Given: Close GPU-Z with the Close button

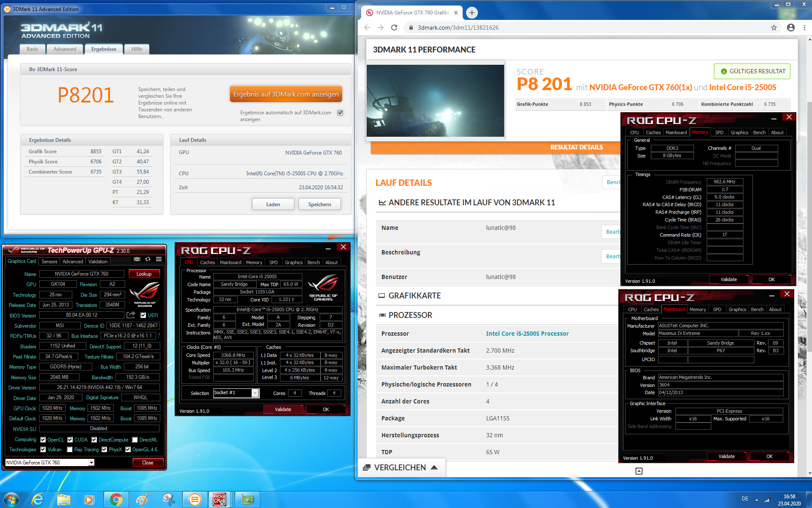Looking at the screenshot, I should 148,463.
